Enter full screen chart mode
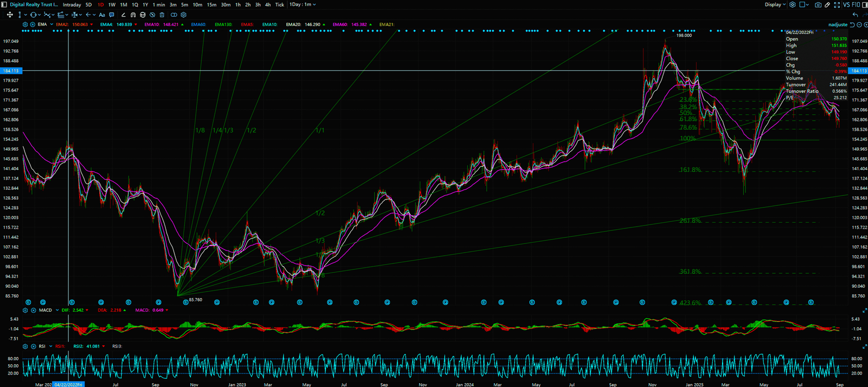Screen dimensions: 868x387 tap(837, 5)
